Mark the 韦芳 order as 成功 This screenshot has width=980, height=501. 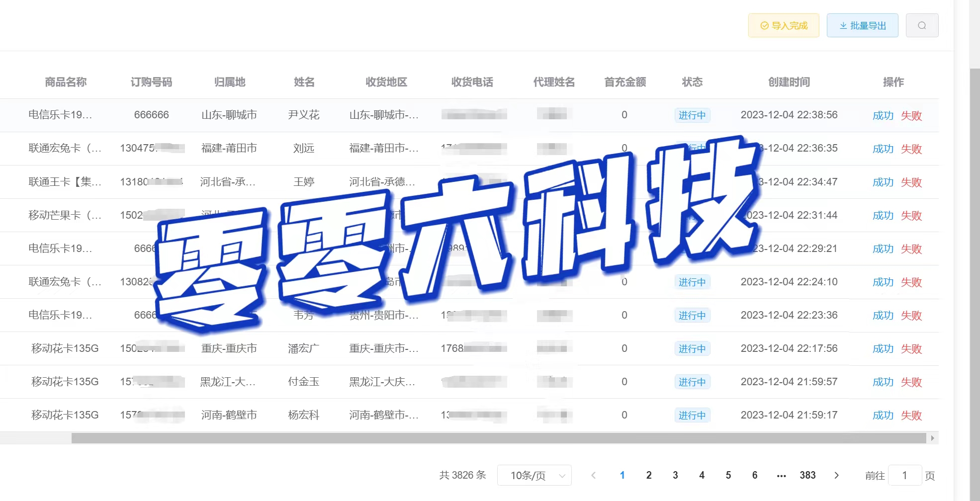click(883, 315)
